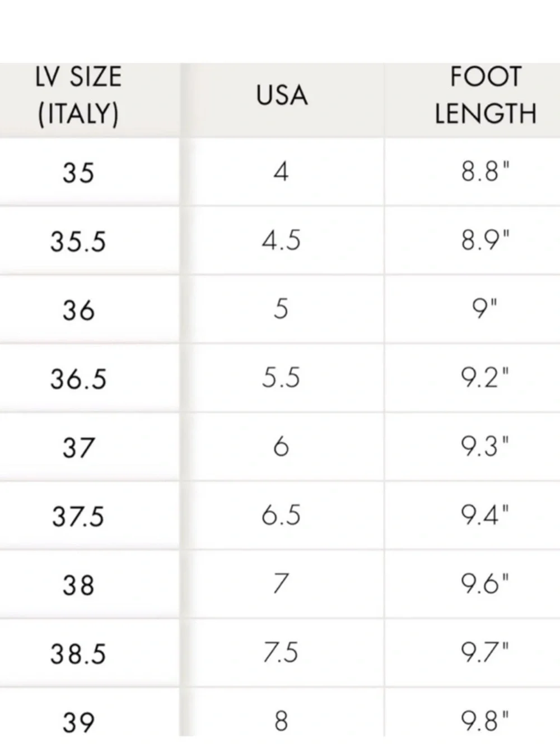Select the Italy size 37 cell
The height and width of the screenshot is (747, 560).
click(78, 448)
